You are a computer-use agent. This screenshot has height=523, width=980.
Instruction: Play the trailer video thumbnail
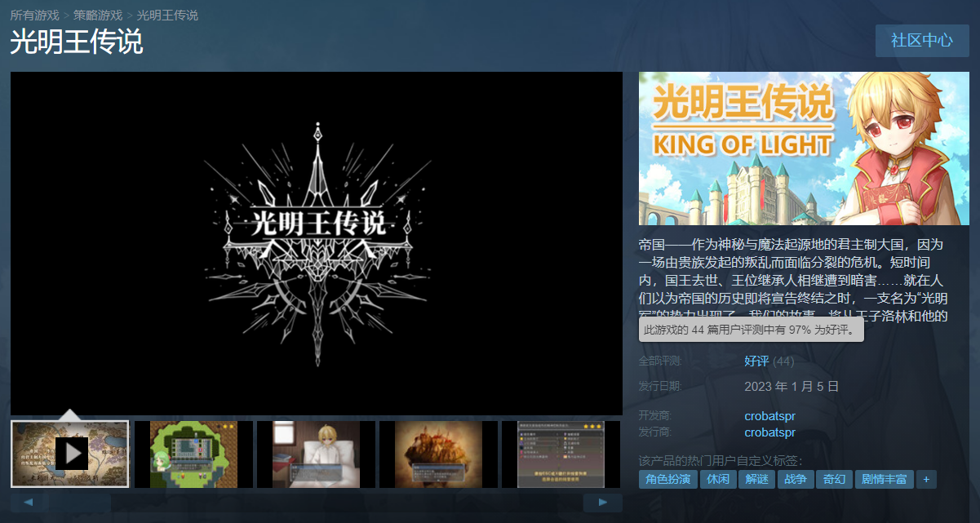coord(70,454)
